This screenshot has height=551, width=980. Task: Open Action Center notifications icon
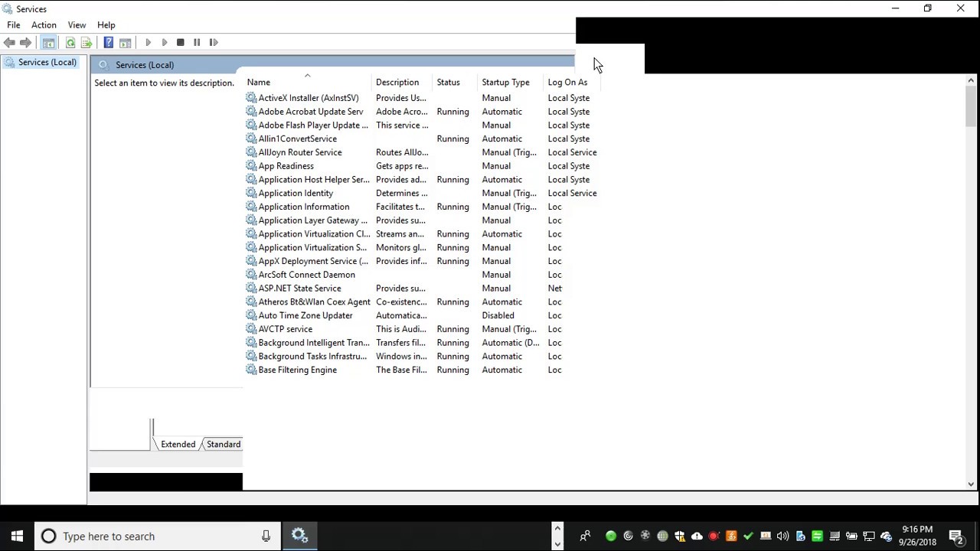[956, 536]
